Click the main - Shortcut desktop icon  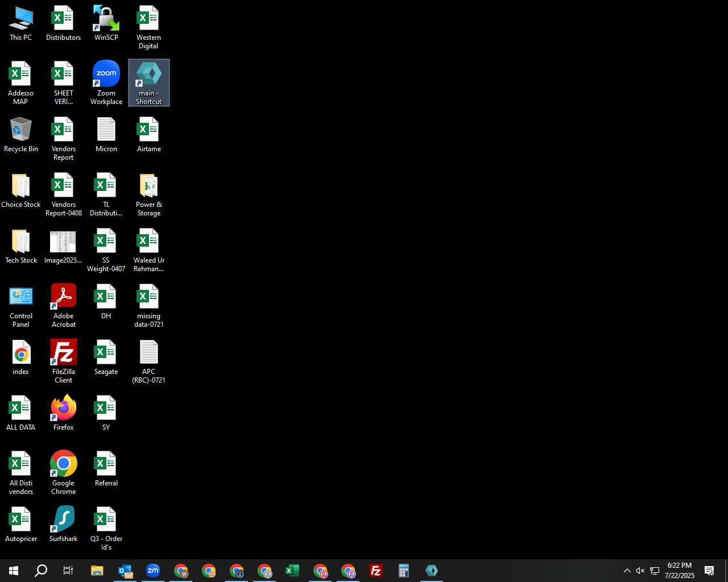[148, 84]
